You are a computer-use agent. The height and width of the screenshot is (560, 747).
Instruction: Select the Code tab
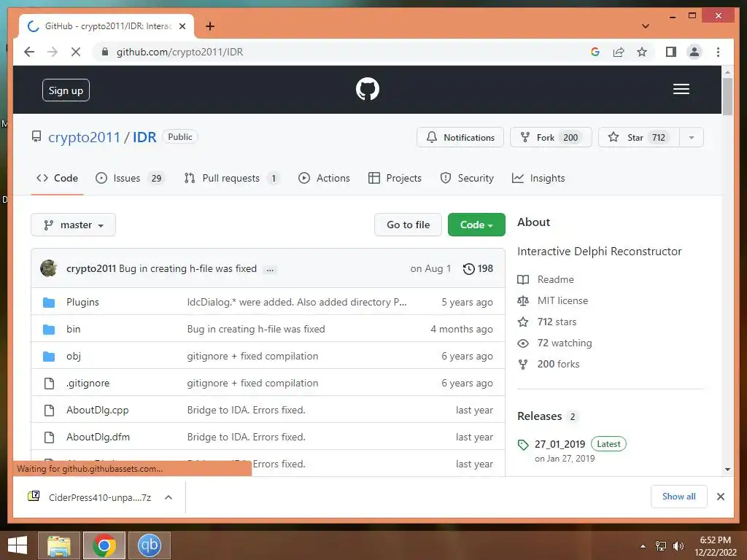(x=57, y=178)
